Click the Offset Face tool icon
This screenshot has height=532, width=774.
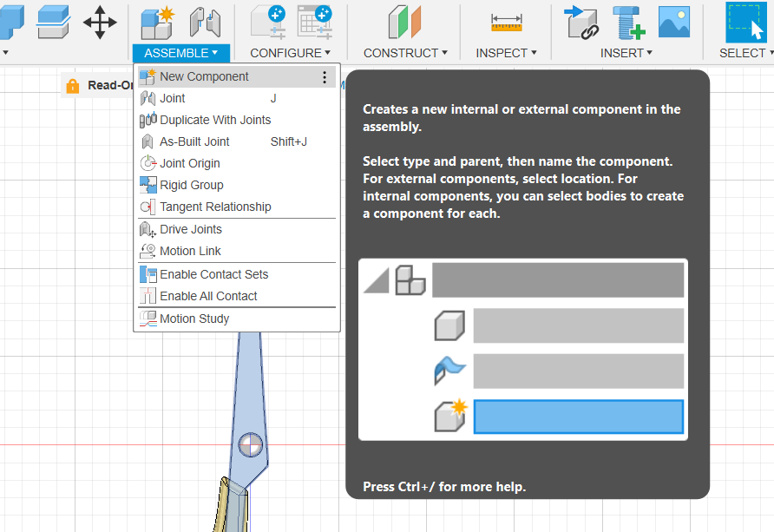(x=53, y=22)
